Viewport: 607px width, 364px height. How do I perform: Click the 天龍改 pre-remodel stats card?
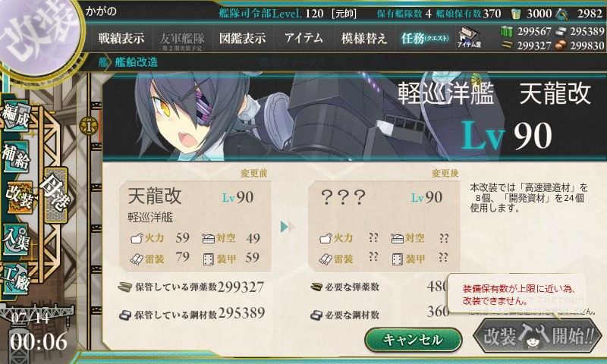(195, 226)
